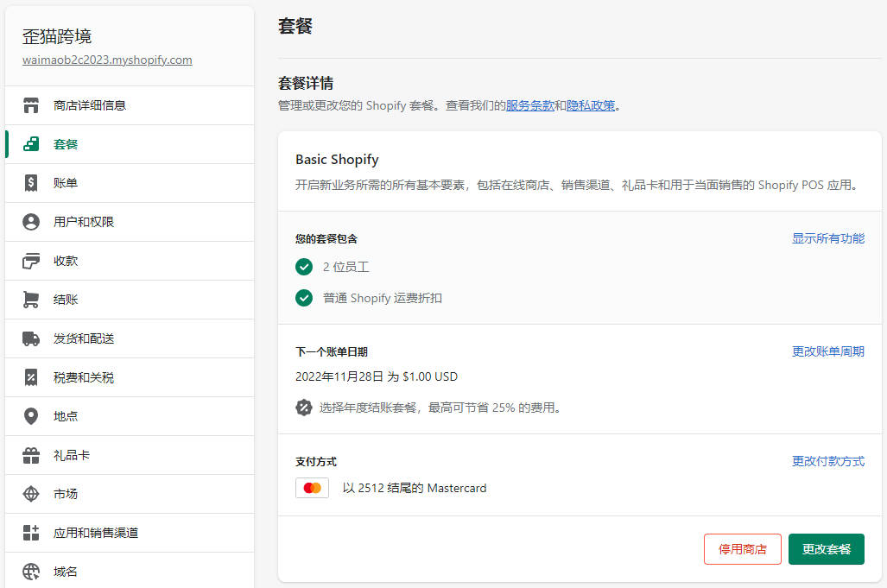The width and height of the screenshot is (887, 588).
Task: Click the users and permissions person icon
Action: (31, 222)
